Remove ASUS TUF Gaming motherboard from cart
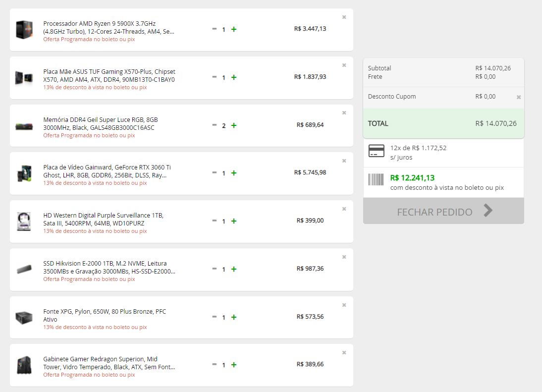The width and height of the screenshot is (542, 392). 344,65
